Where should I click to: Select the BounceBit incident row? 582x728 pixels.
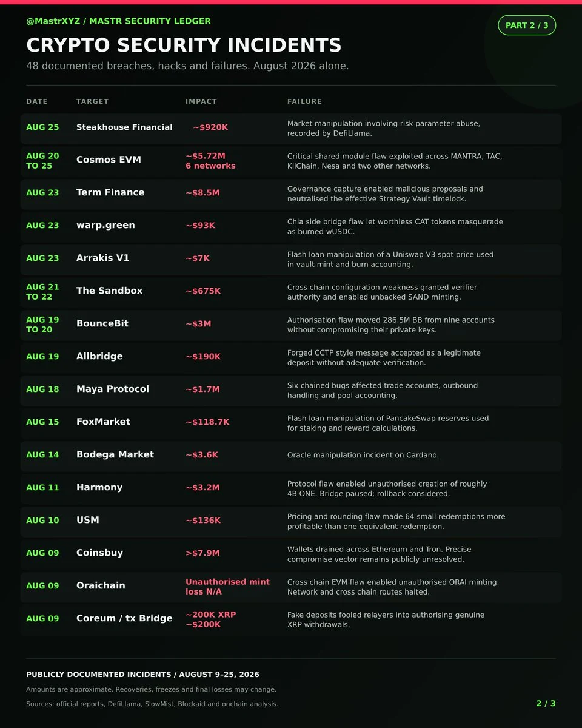click(291, 326)
